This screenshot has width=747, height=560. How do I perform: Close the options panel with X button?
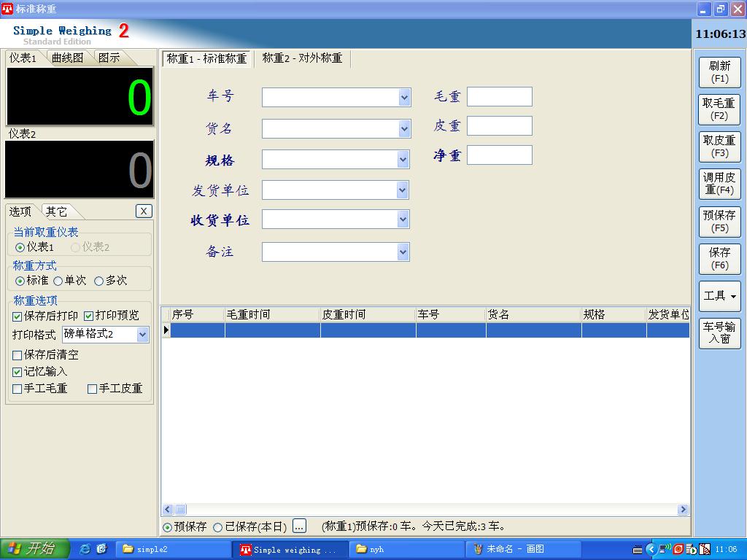(x=144, y=211)
